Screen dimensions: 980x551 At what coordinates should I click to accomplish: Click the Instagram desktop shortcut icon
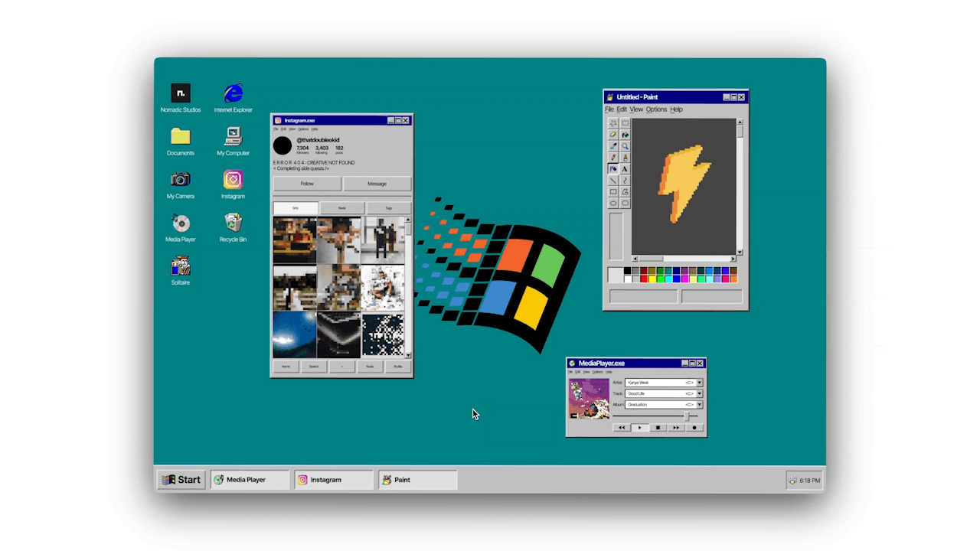click(x=234, y=179)
